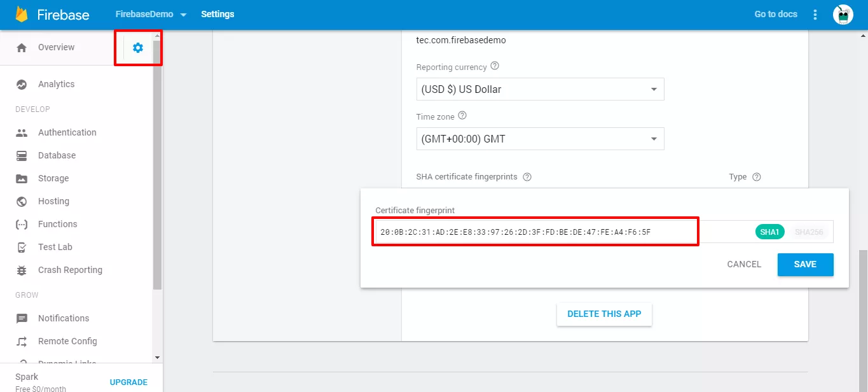Open the Settings menu item
The height and width of the screenshot is (392, 868).
217,13
